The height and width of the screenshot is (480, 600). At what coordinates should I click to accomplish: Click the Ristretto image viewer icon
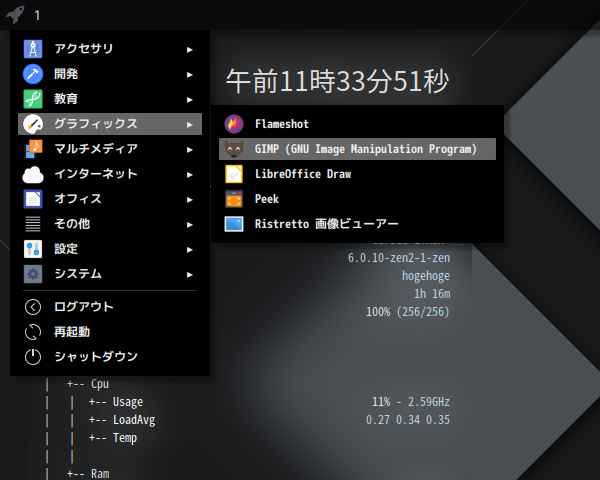[x=234, y=224]
